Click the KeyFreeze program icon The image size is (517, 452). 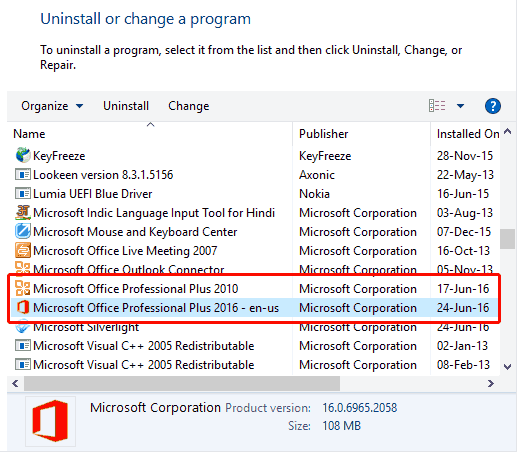[23, 155]
